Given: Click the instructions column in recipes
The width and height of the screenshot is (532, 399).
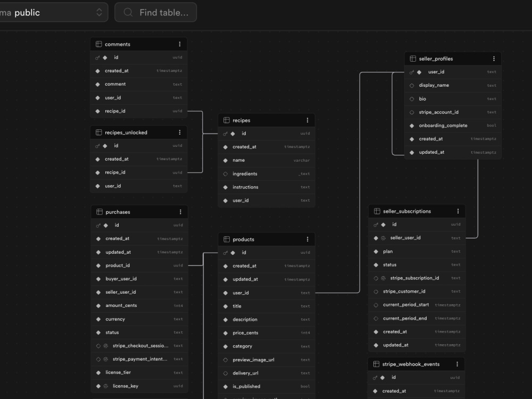Looking at the screenshot, I should [x=267, y=187].
